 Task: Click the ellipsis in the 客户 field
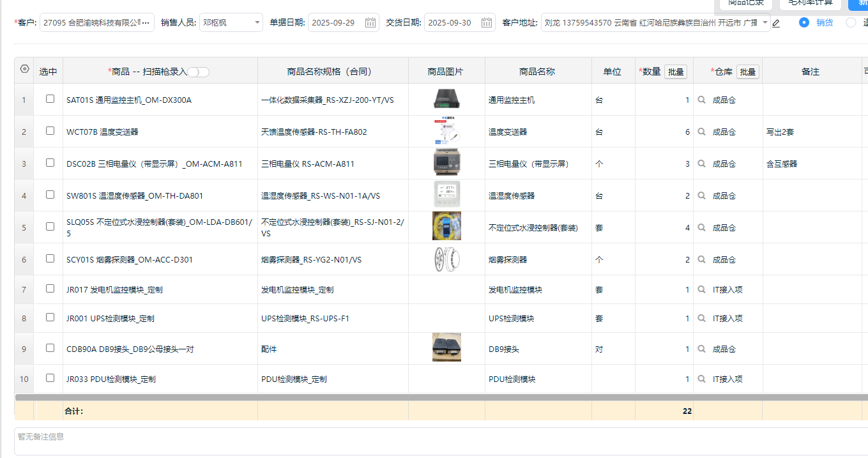point(146,23)
